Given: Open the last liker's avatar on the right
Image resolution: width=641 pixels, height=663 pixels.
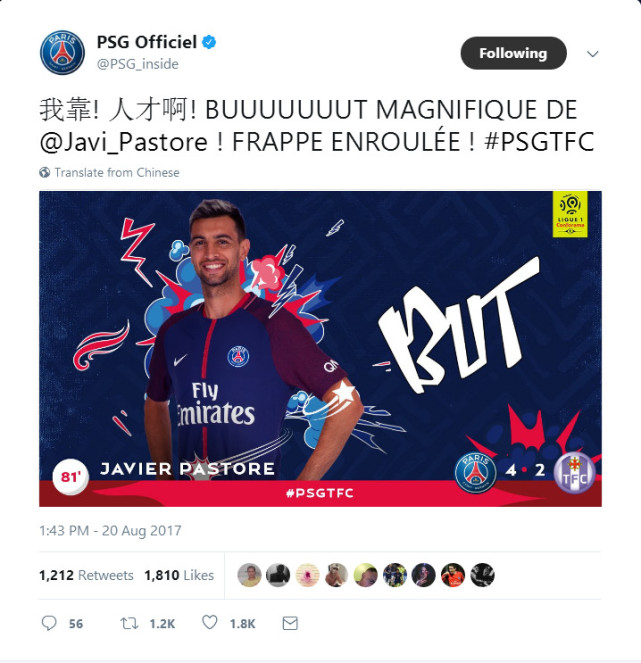Looking at the screenshot, I should pos(482,575).
